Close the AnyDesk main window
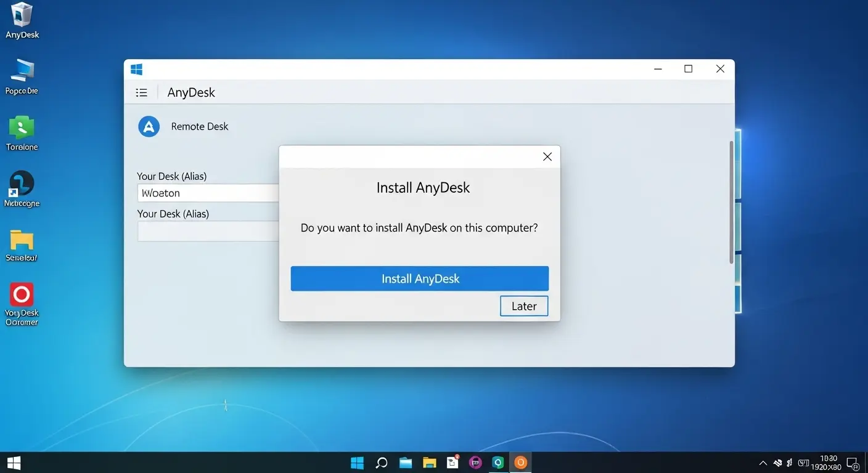The width and height of the screenshot is (868, 473). click(720, 69)
